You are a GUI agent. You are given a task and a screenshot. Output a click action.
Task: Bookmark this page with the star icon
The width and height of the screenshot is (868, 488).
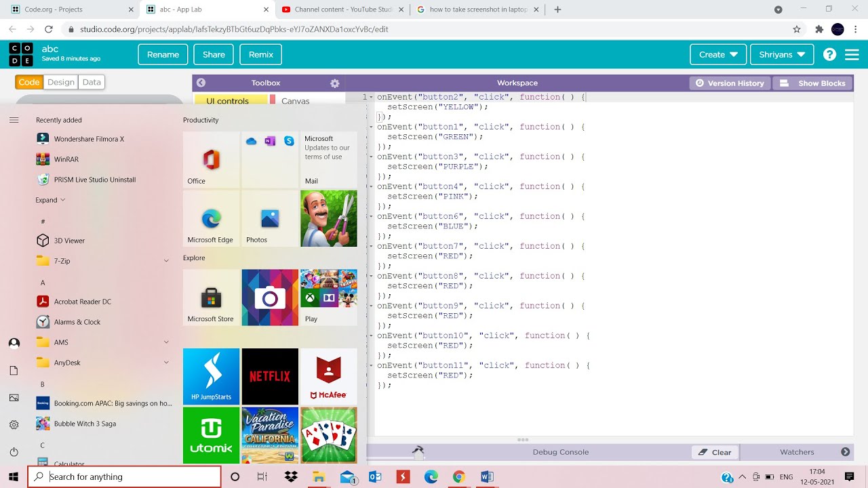tap(797, 29)
